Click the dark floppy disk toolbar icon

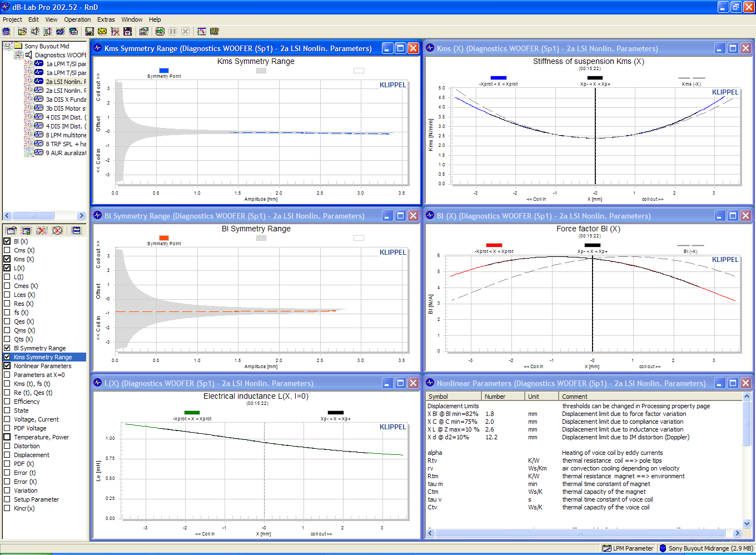(x=127, y=31)
